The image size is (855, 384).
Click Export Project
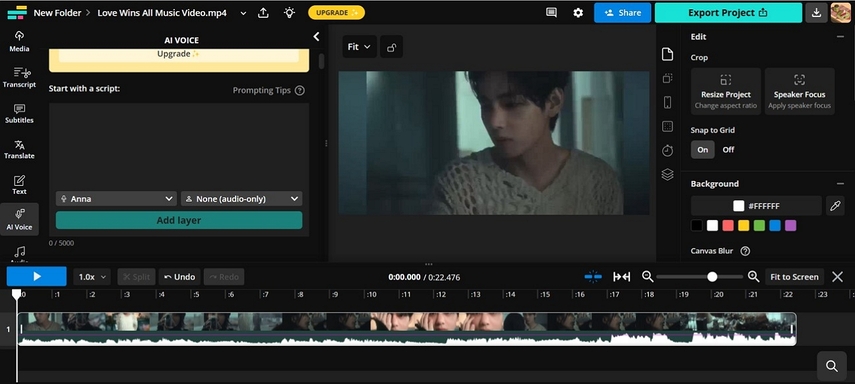coord(728,13)
